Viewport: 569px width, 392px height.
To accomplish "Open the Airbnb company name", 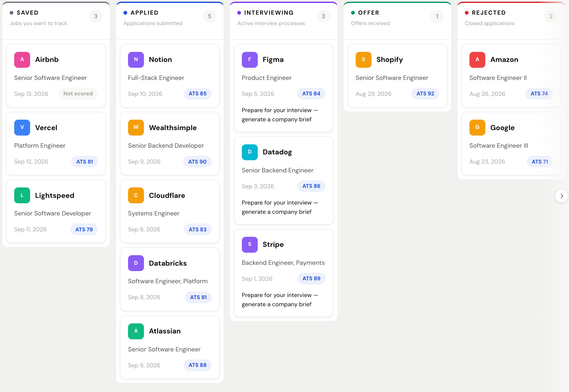I will tap(47, 60).
